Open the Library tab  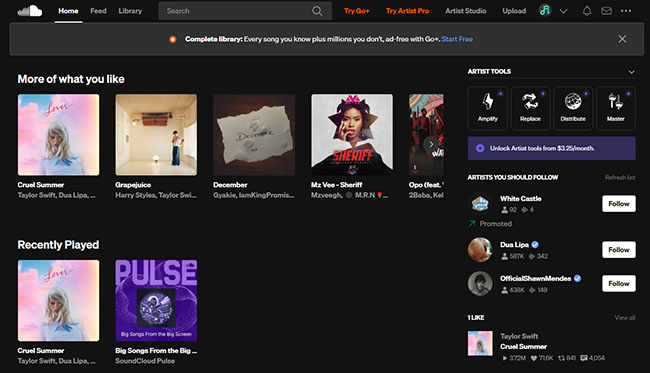[130, 11]
